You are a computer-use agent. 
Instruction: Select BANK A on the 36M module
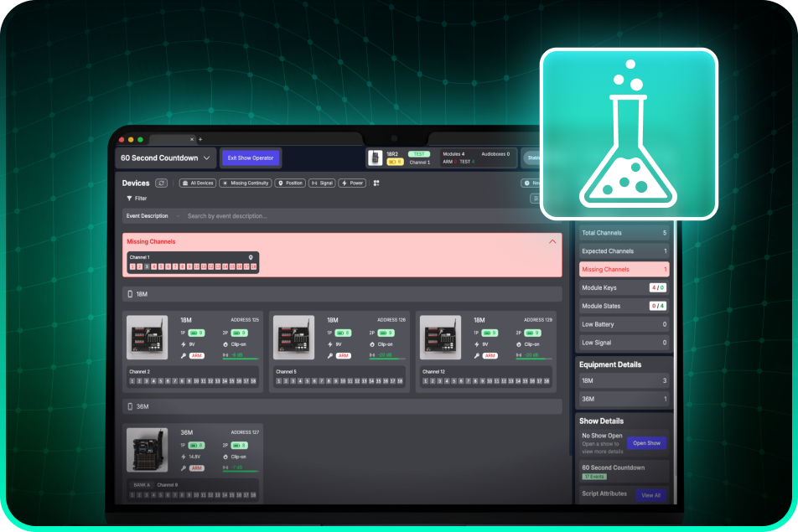(142, 485)
